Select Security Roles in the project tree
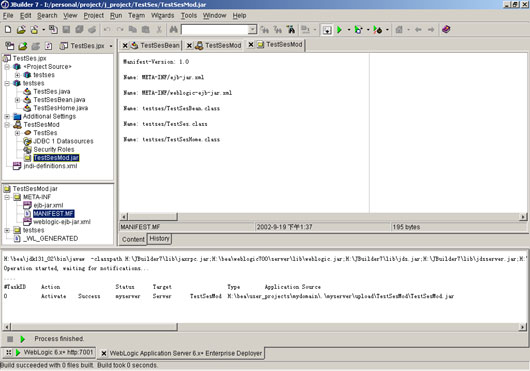Screen dimensions: 530x371 [x=53, y=149]
